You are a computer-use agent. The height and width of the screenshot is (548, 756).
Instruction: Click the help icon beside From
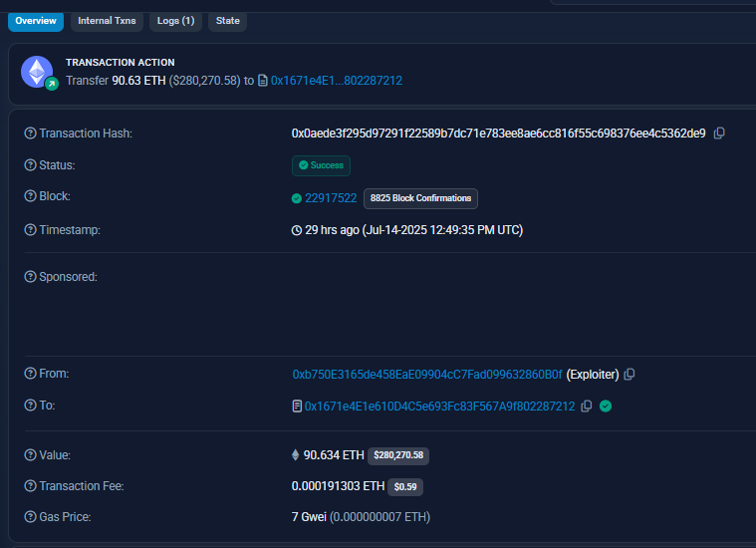(30, 374)
